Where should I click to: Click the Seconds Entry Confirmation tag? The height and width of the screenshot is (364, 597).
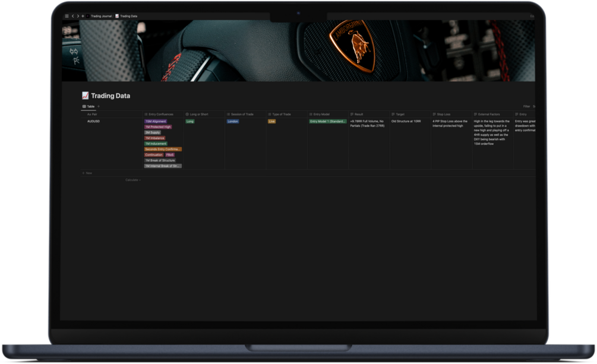[x=163, y=149]
